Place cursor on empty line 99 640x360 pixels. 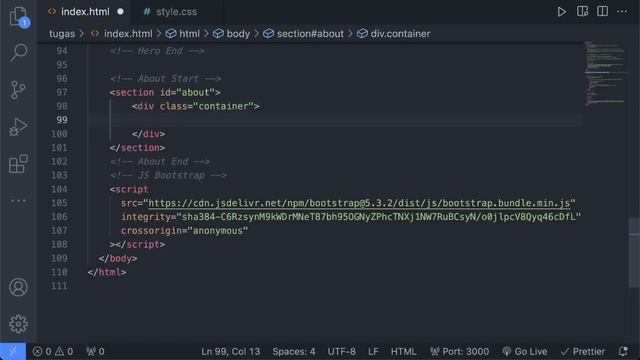coord(335,120)
